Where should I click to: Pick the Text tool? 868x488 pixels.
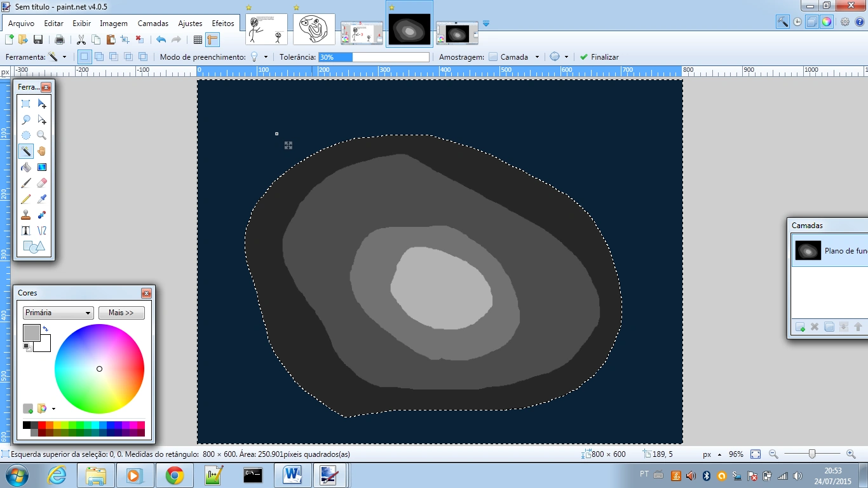pyautogui.click(x=26, y=231)
